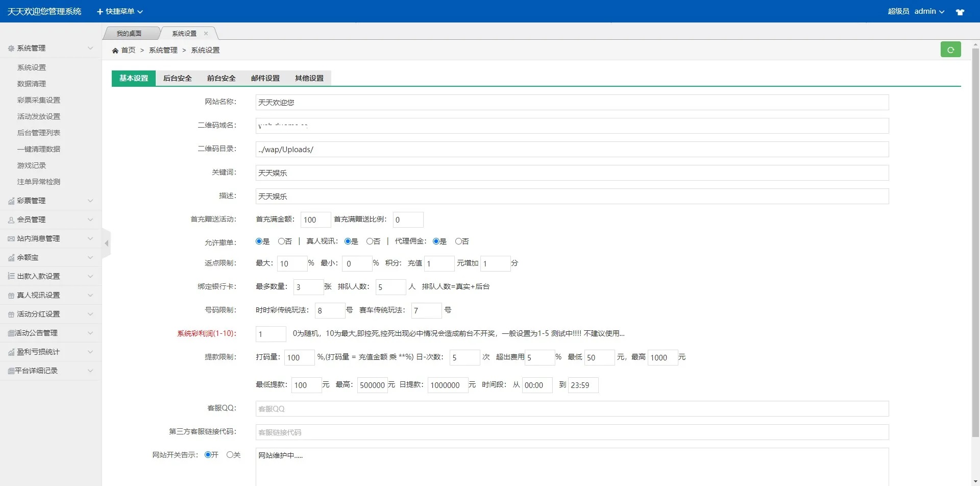
Task: Click the plus icon for 快捷菜单
Action: 100,12
